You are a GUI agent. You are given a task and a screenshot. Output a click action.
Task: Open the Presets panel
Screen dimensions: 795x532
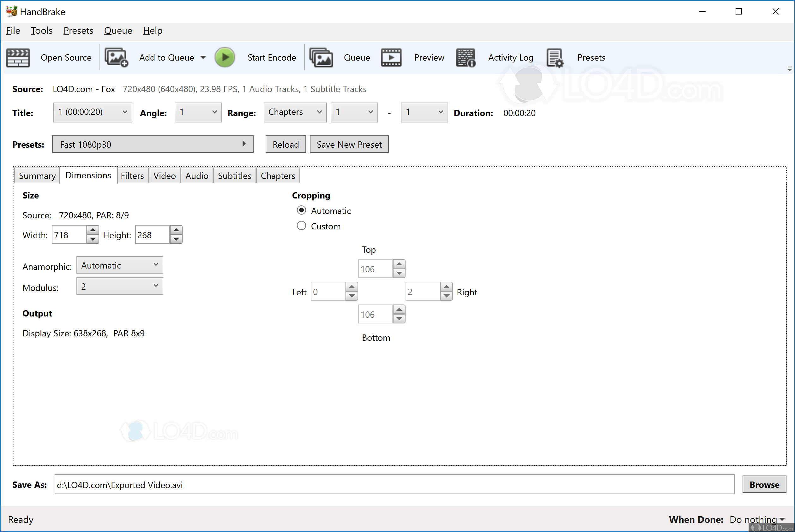(x=575, y=57)
